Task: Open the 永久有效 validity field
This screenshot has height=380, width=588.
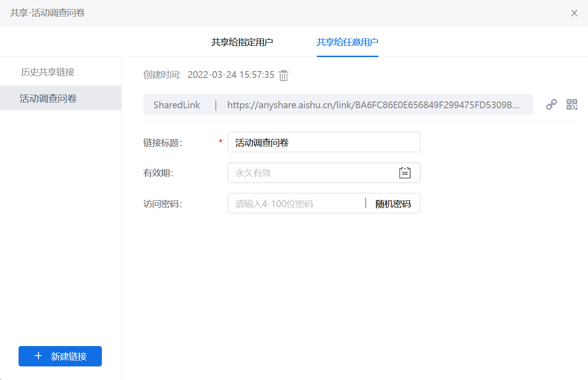Action: click(x=324, y=173)
